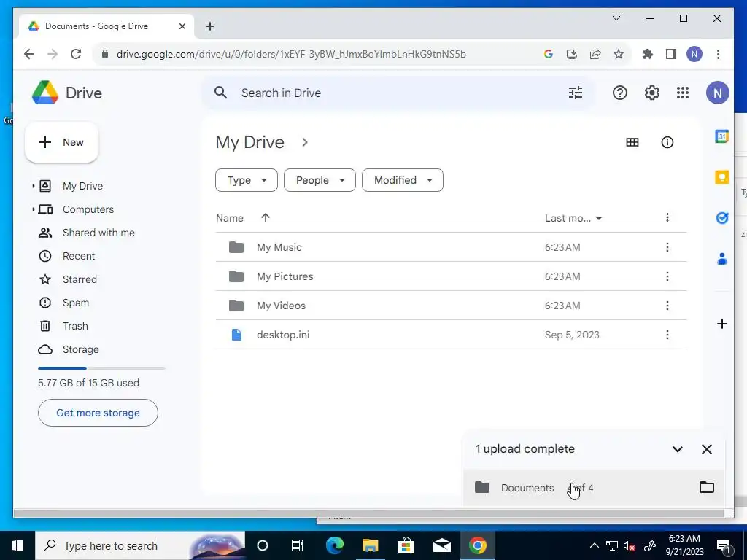Screen dimensions: 747x560
Task: Show hidden system tray icons
Action: click(x=594, y=545)
